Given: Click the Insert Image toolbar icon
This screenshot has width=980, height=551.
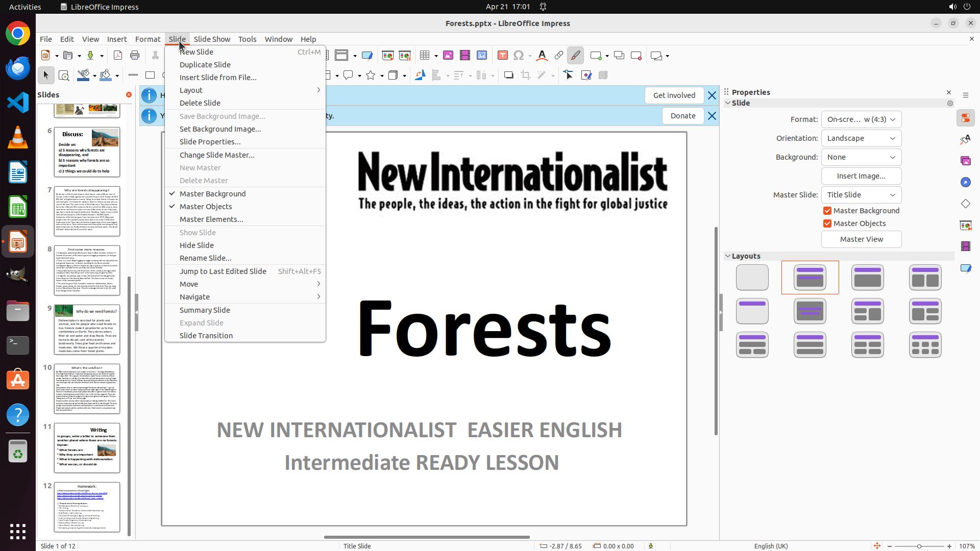Looking at the screenshot, I should point(448,56).
